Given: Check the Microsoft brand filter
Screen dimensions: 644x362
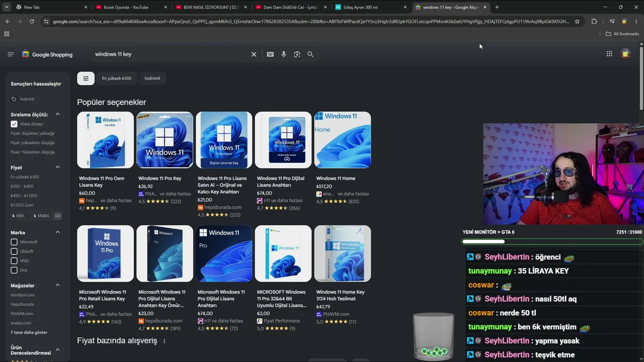Looking at the screenshot, I should pos(14,242).
